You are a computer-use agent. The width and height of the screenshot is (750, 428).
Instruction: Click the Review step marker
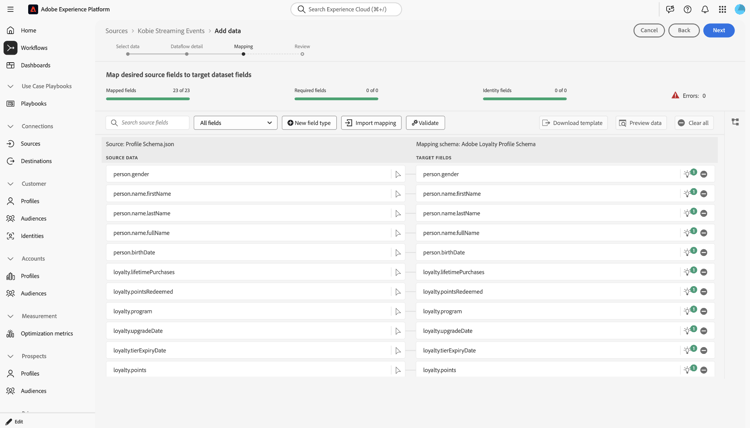(x=302, y=54)
